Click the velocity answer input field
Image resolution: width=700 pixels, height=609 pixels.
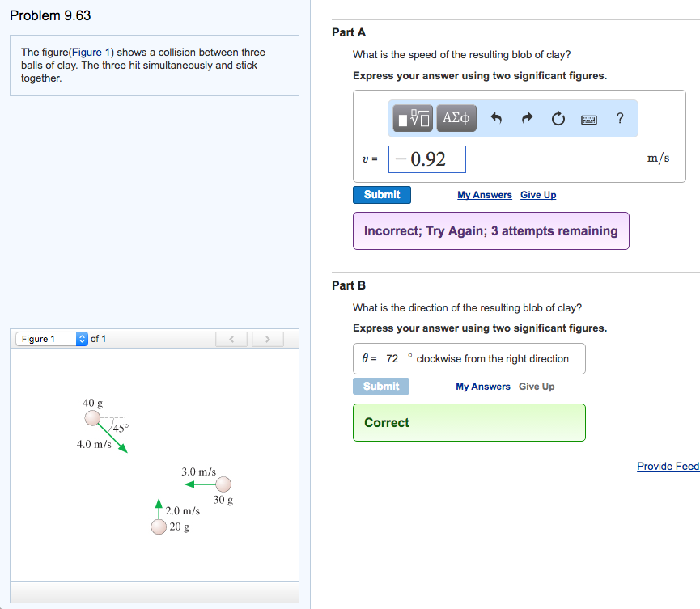[427, 159]
